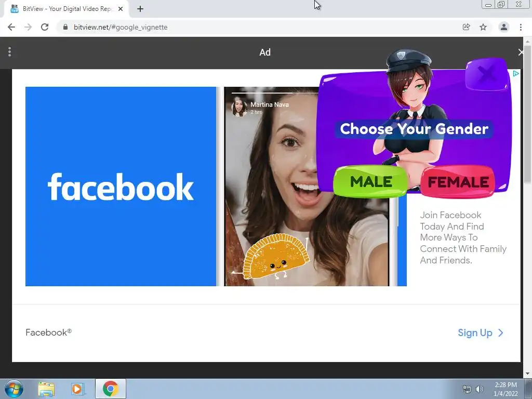Open a new browser tab

[x=140, y=9]
